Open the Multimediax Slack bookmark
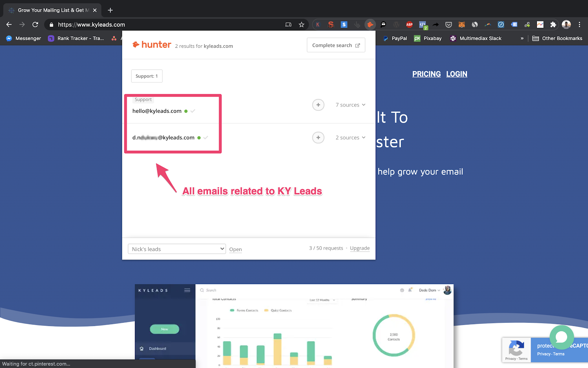588x368 pixels. pos(476,38)
